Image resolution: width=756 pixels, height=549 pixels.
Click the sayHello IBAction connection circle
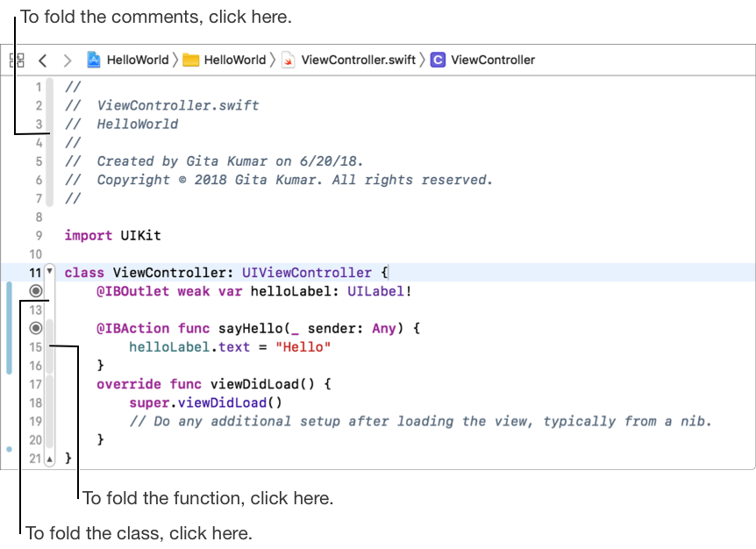(35, 328)
